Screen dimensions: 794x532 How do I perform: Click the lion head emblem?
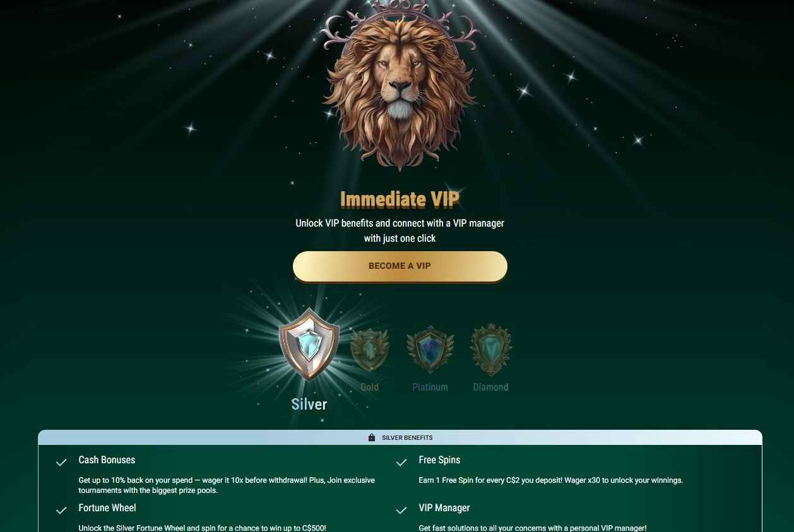pyautogui.click(x=400, y=85)
